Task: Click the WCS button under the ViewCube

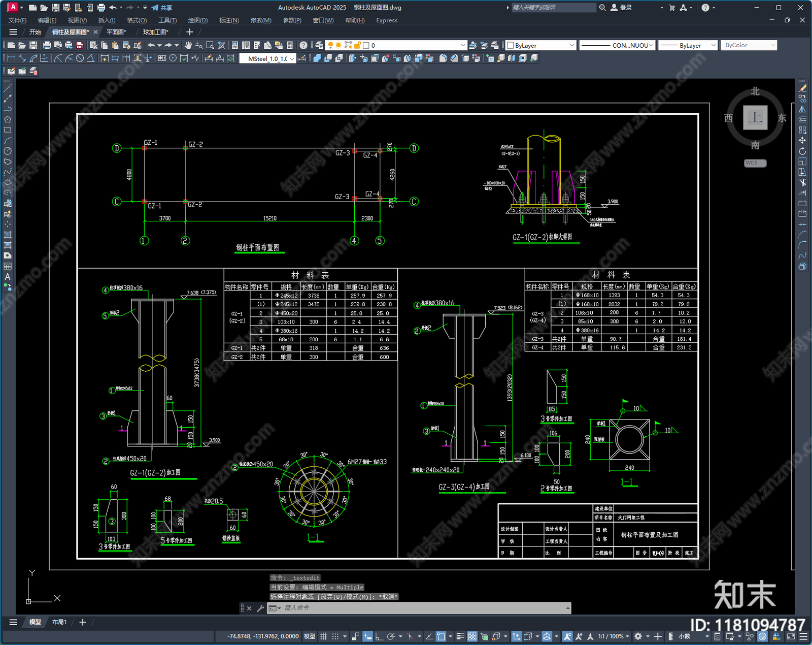Action: 755,163
